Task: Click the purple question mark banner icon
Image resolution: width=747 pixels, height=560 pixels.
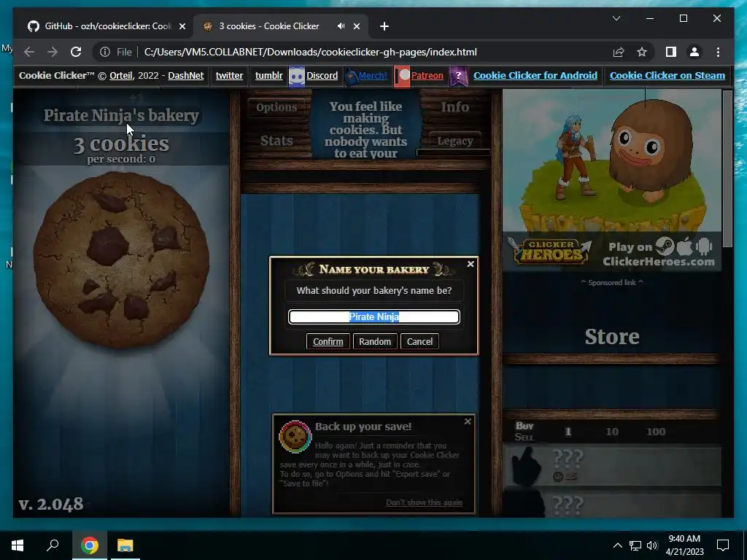Action: [x=458, y=76]
